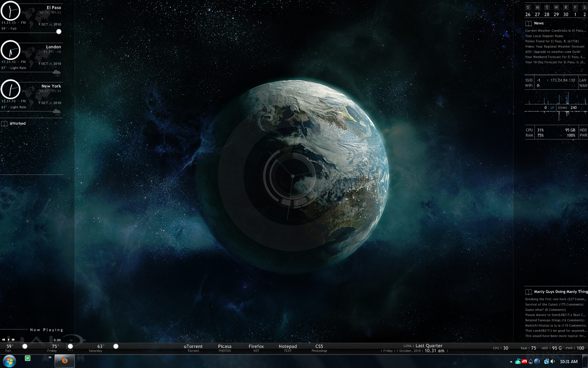The width and height of the screenshot is (588, 368).
Task: Click the network connection tray icon
Action: [x=546, y=361]
